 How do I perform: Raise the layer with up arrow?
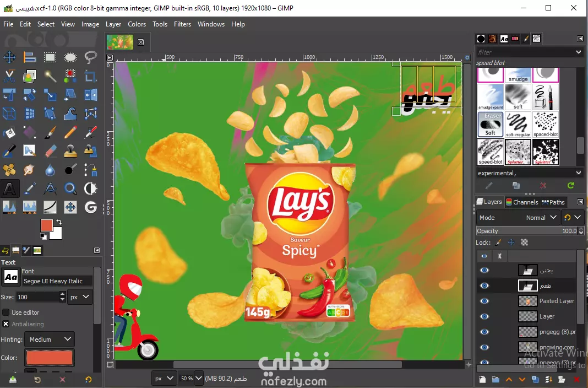509,379
